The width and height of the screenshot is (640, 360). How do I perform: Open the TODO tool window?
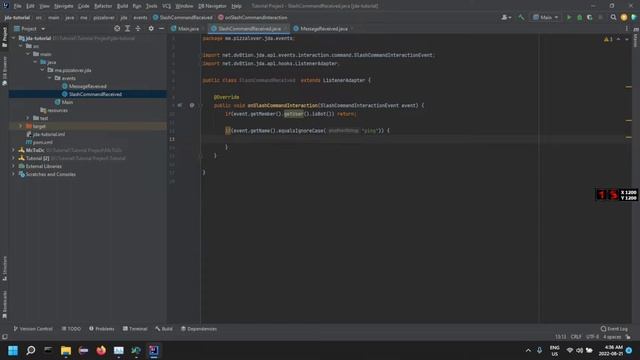coord(71,329)
